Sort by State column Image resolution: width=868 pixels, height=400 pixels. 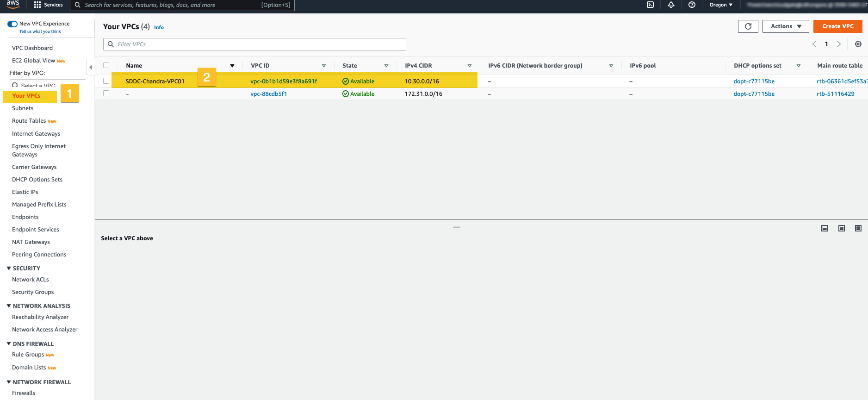386,66
